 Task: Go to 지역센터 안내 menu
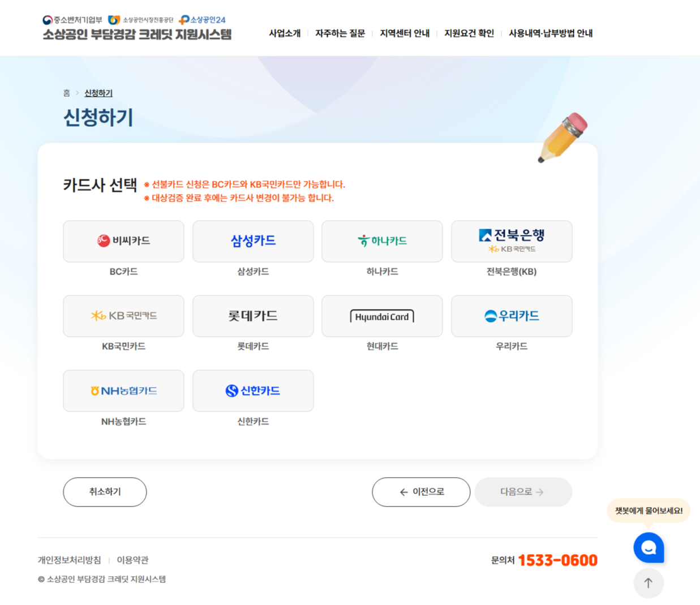click(405, 33)
